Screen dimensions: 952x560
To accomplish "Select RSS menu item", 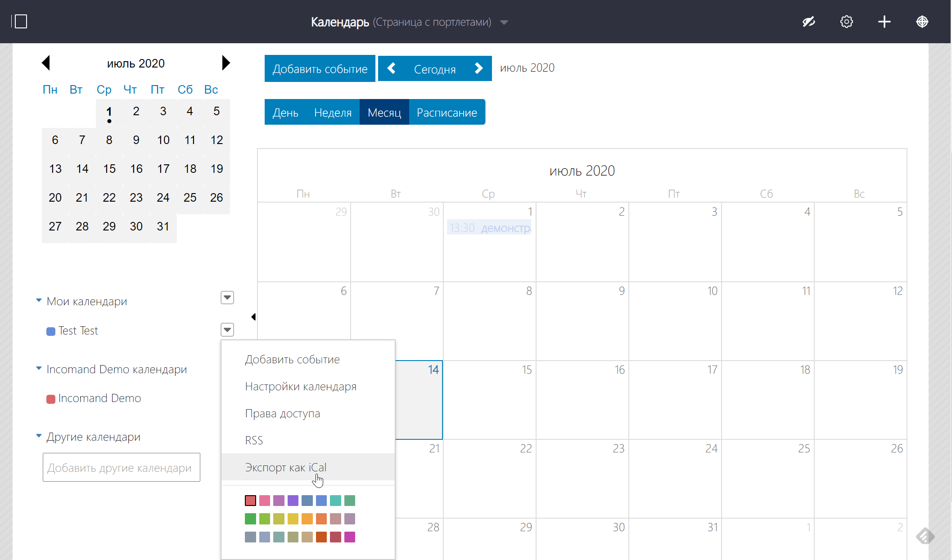I will point(308,440).
